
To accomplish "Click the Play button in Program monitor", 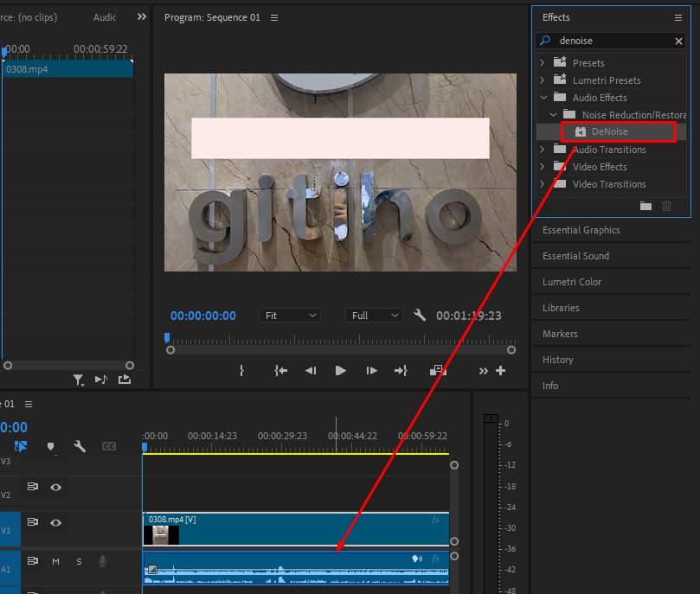I will click(x=340, y=371).
